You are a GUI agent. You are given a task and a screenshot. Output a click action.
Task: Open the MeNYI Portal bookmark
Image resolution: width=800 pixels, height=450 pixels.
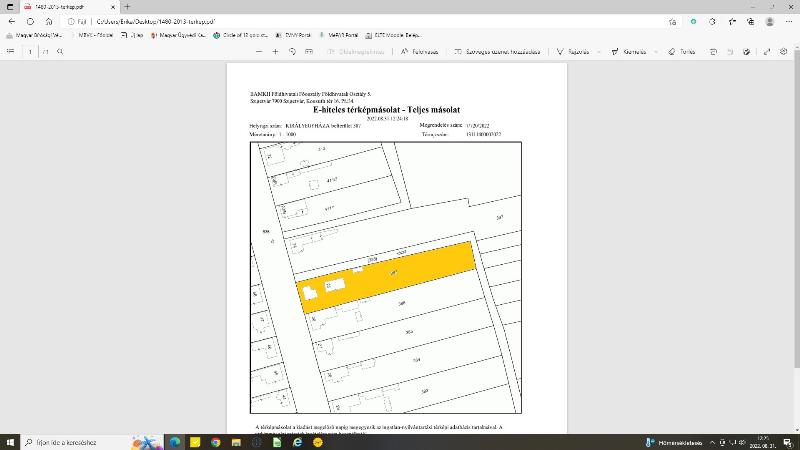338,35
